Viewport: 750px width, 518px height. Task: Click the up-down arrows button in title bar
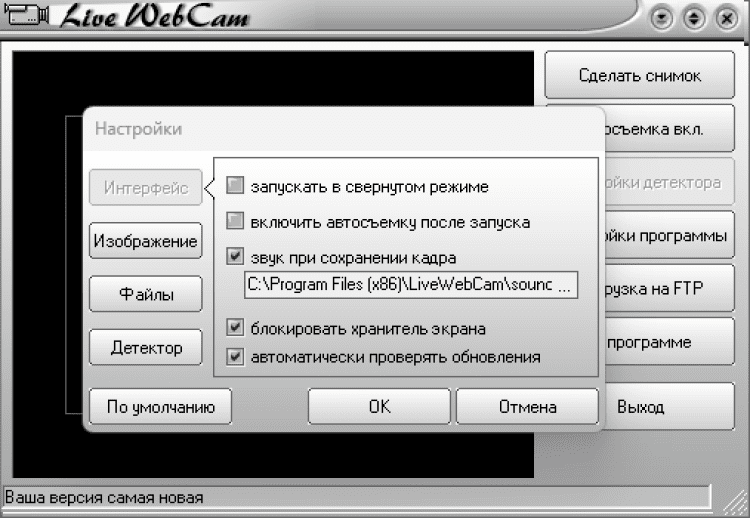694,19
